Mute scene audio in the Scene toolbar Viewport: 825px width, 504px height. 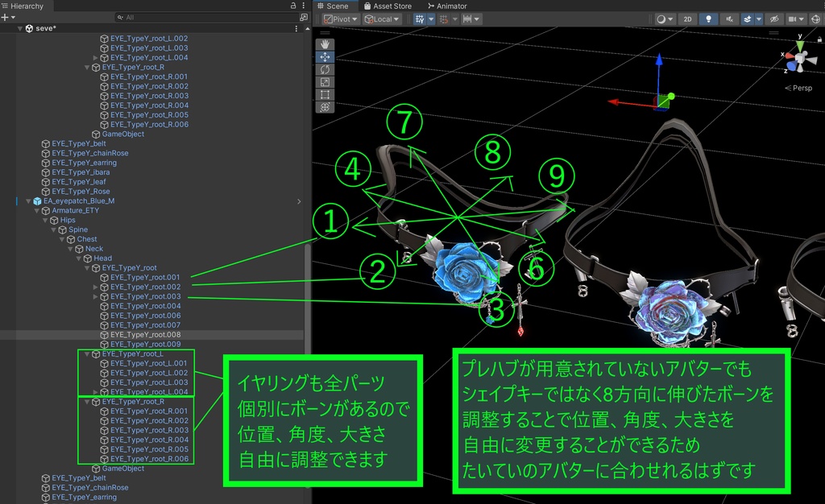(731, 18)
